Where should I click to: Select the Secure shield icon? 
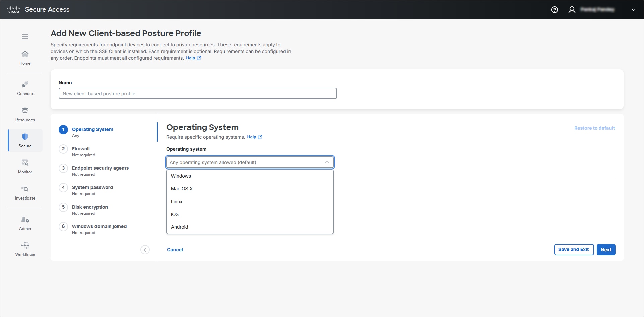(25, 137)
